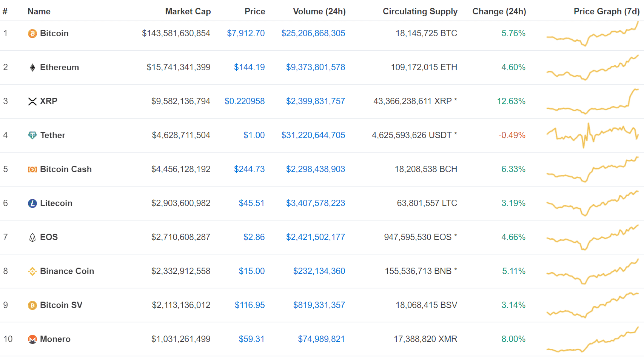Open the Bitcoin Cash name link

tap(66, 169)
